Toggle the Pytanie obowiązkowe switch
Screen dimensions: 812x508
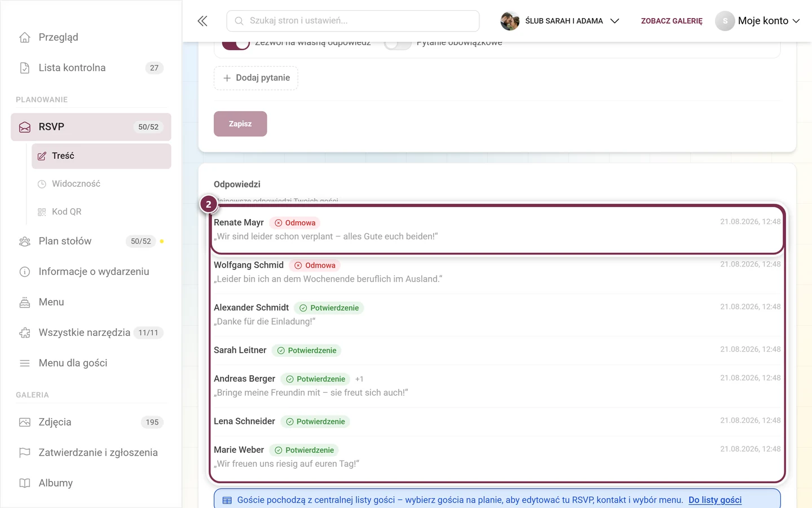(398, 43)
